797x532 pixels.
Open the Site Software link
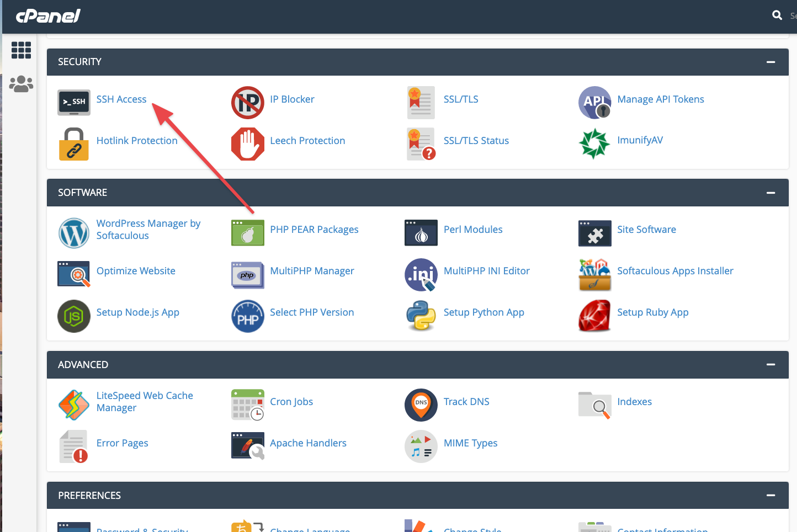646,230
